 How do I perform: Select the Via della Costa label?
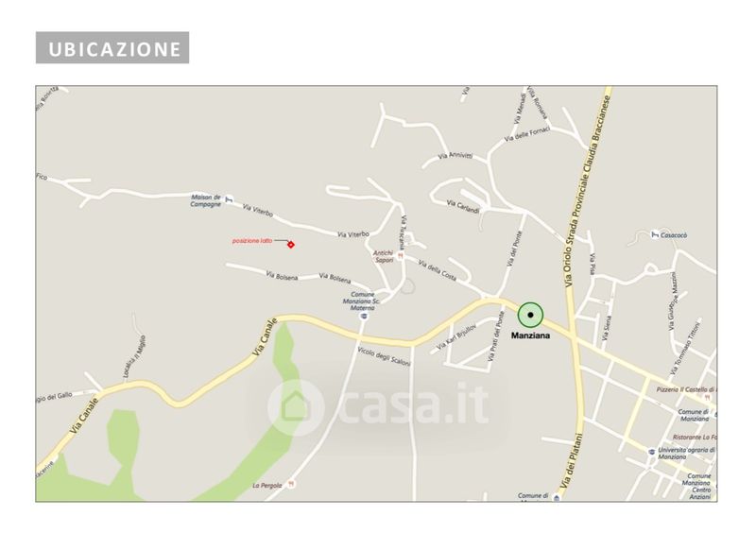[x=437, y=270]
